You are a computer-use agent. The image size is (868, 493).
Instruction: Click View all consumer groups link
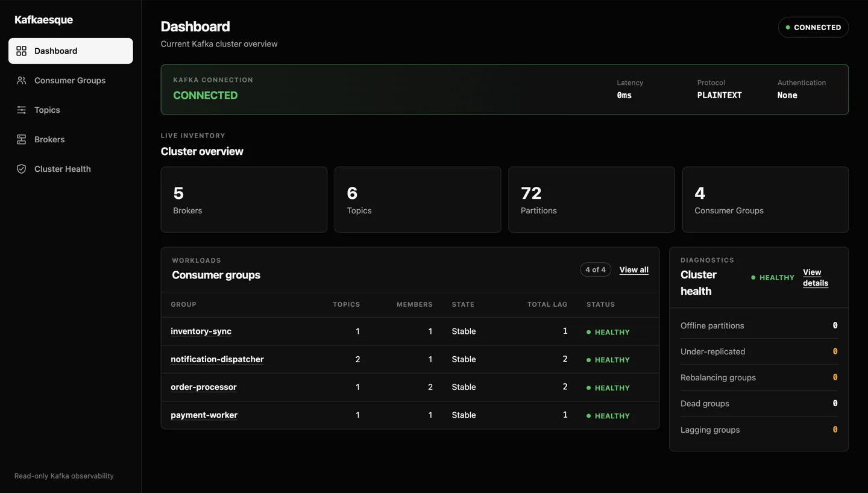point(634,269)
